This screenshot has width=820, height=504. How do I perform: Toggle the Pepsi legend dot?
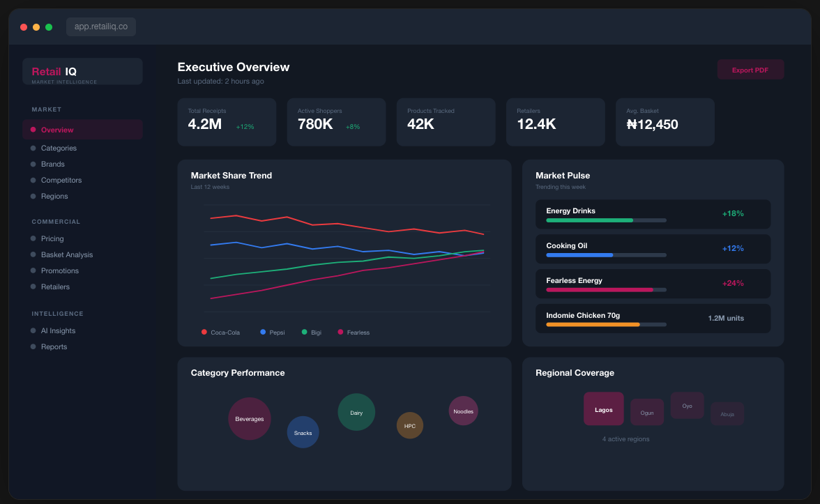[x=263, y=332]
